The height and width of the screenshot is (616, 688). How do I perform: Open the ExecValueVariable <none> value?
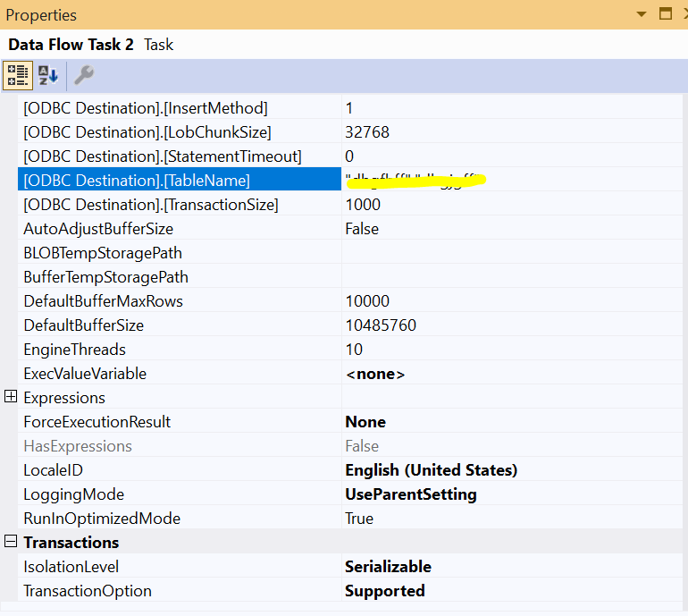pyautogui.click(x=512, y=374)
